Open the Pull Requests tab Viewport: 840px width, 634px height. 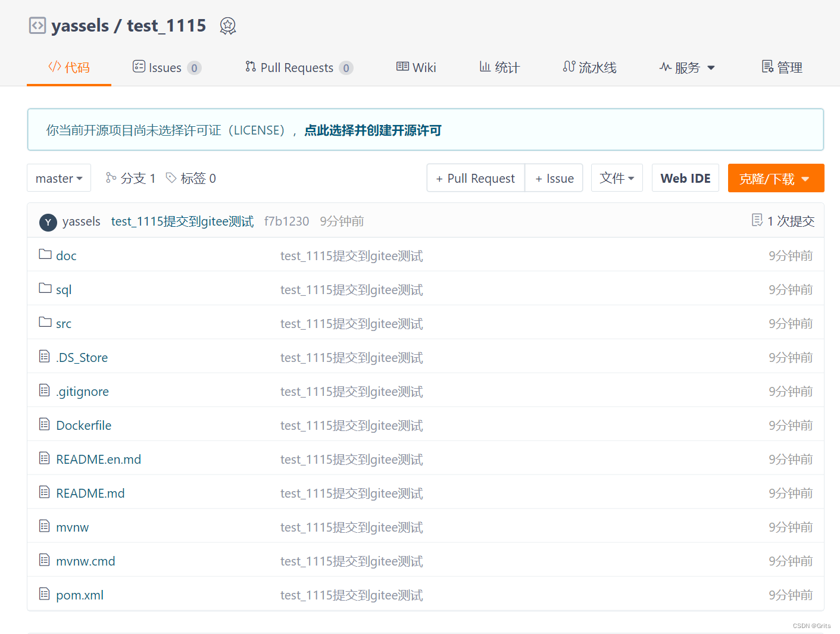pyautogui.click(x=299, y=68)
